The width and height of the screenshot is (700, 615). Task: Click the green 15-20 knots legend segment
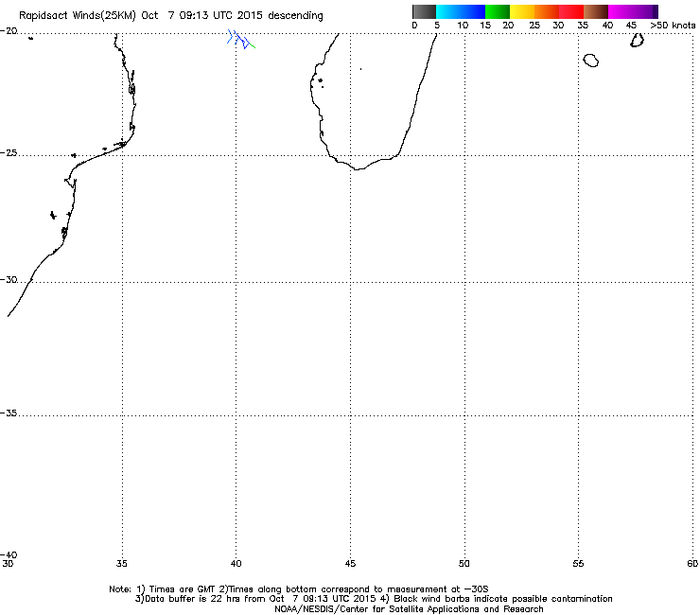498,11
